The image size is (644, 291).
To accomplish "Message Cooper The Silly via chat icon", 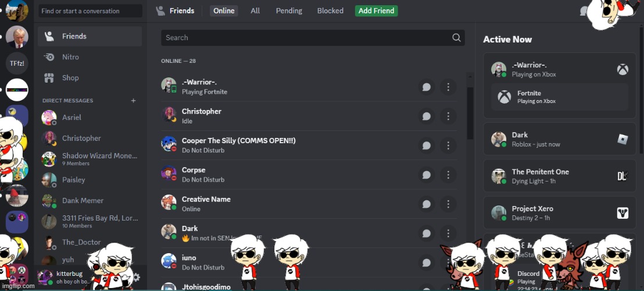I will 426,145.
